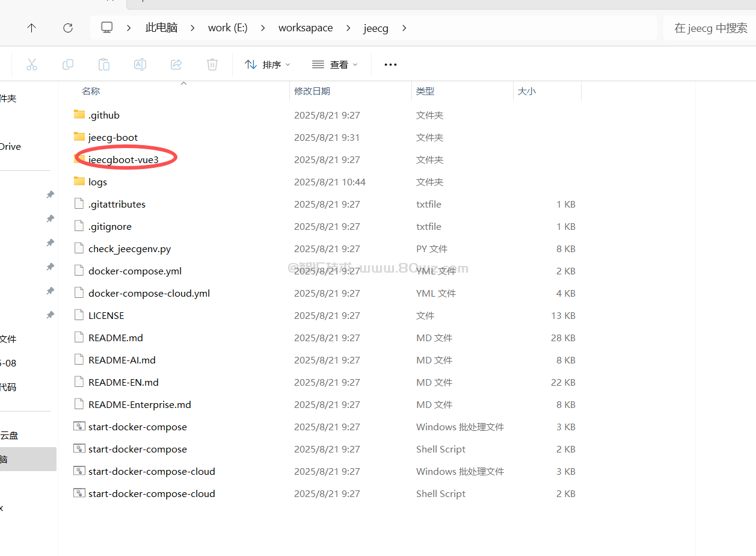Delete using the trash bin icon
Screen dimensions: 756x556
(212, 64)
